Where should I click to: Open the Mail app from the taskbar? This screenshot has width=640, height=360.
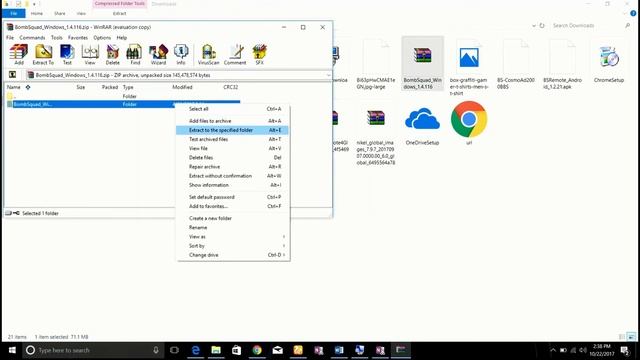pos(278,350)
